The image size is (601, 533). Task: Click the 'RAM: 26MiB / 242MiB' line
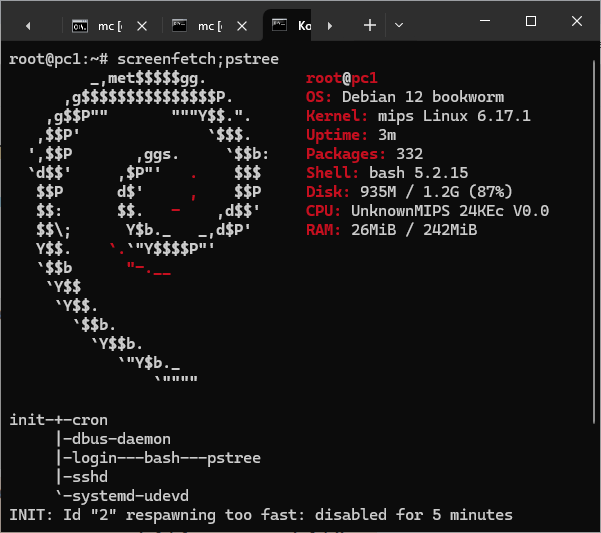(391, 230)
